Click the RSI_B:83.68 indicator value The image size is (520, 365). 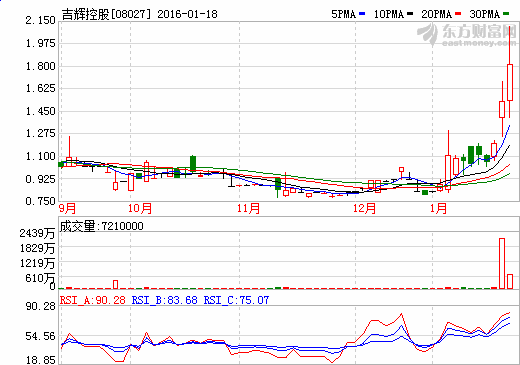165,300
